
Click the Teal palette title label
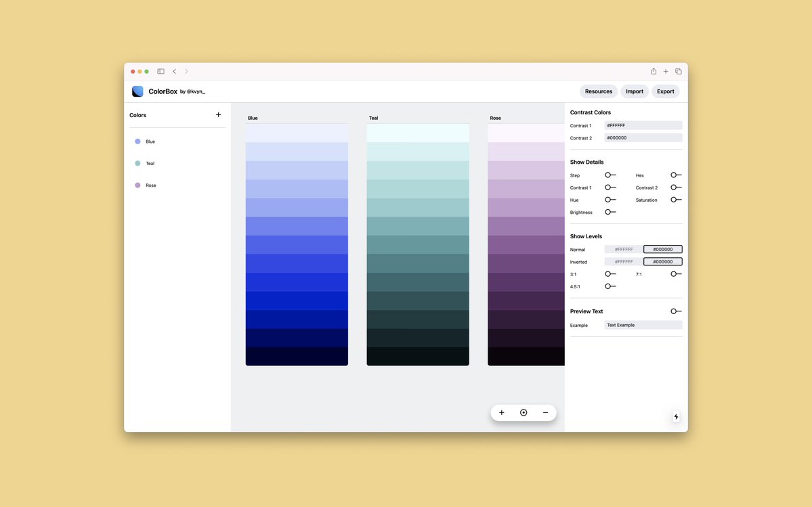click(x=373, y=118)
